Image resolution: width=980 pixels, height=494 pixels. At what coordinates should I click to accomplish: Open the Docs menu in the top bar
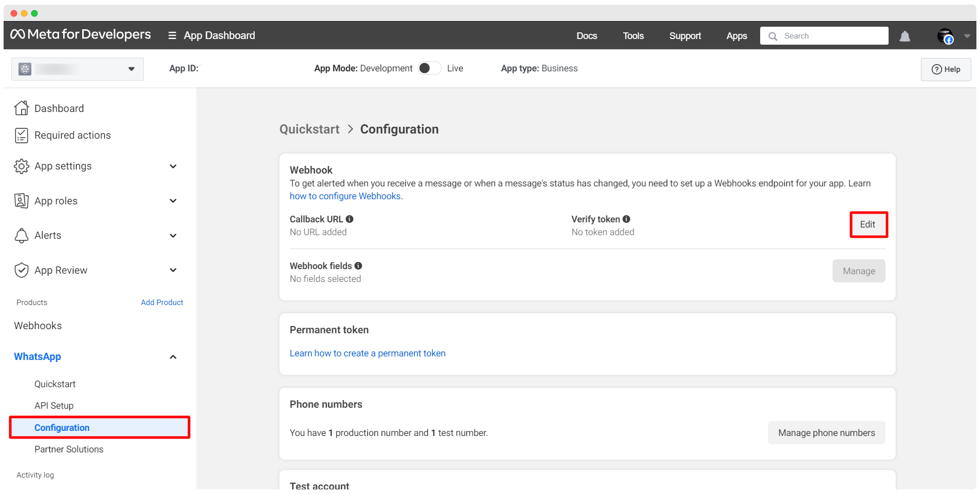(587, 36)
